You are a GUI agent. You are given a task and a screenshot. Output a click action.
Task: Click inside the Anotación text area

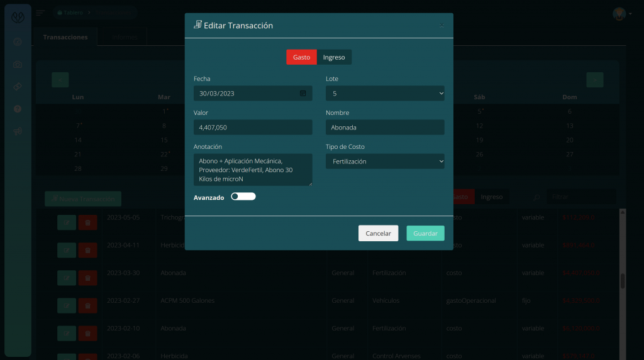[x=253, y=170]
